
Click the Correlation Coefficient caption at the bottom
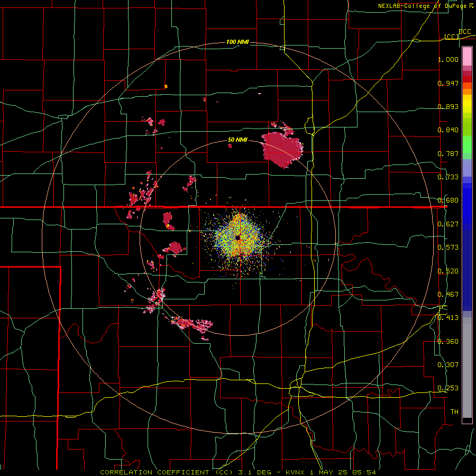coord(238,472)
